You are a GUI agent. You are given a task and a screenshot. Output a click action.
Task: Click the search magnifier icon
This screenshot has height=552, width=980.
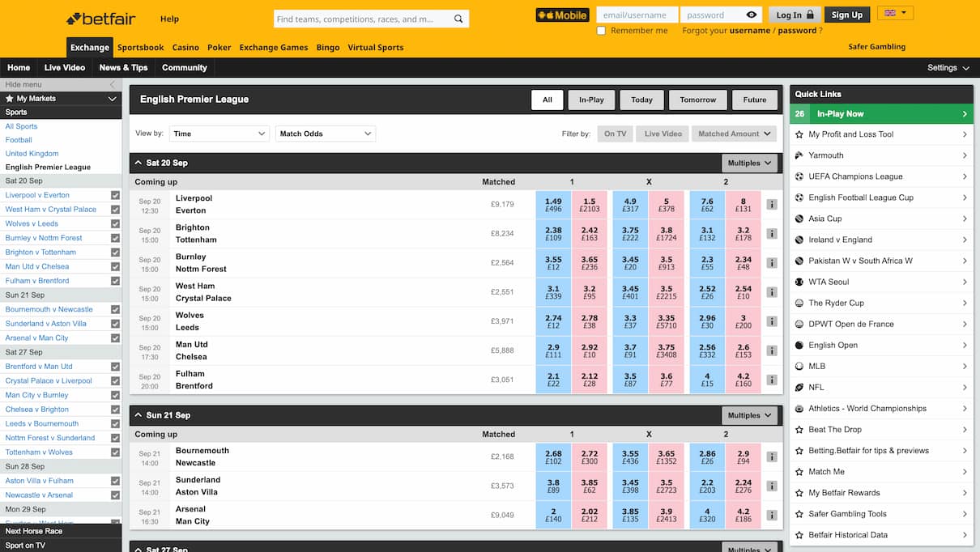tap(458, 19)
